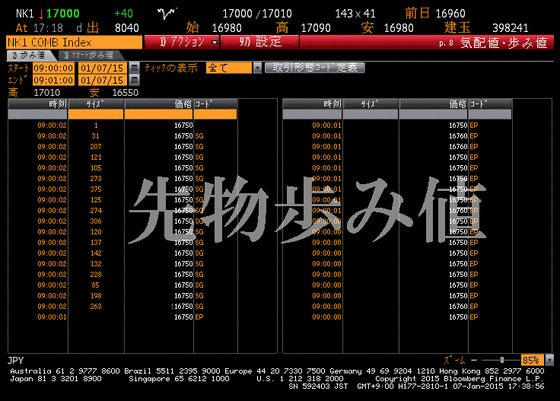Image resolution: width=560 pixels, height=401 pixels.
Task: Select the row with size 228
Action: click(x=122, y=275)
